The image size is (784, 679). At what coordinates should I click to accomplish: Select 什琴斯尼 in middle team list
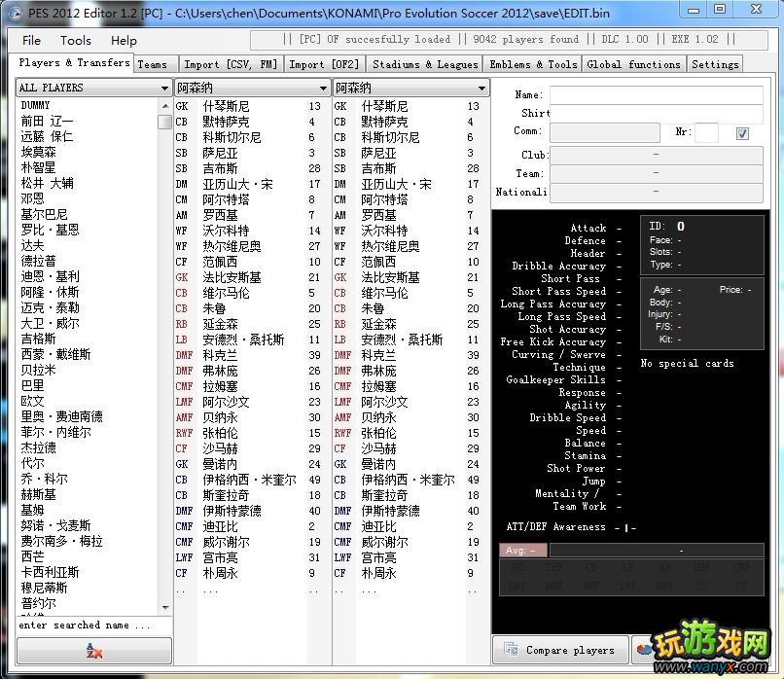pos(226,106)
